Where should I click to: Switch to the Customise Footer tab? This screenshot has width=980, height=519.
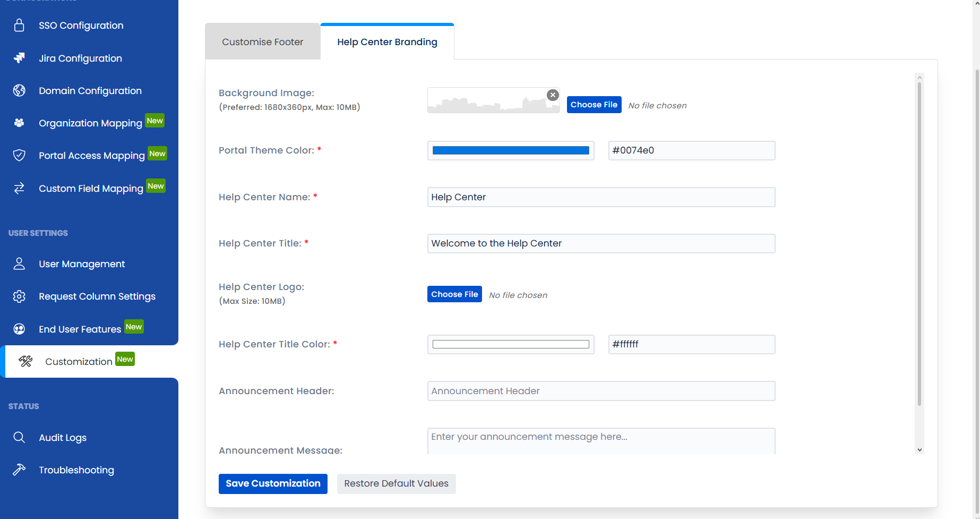point(263,41)
